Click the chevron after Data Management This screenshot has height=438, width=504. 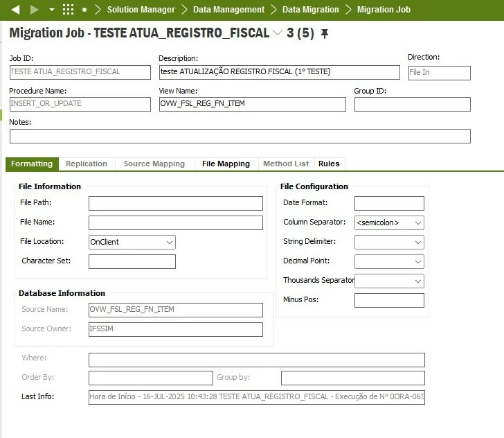point(273,10)
